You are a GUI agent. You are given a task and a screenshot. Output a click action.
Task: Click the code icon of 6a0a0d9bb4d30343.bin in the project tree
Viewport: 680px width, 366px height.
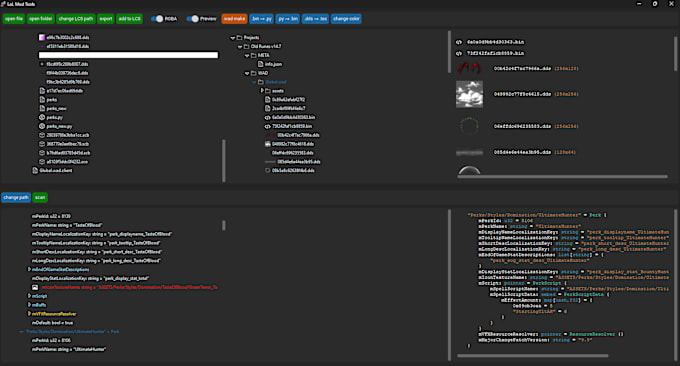click(x=268, y=118)
